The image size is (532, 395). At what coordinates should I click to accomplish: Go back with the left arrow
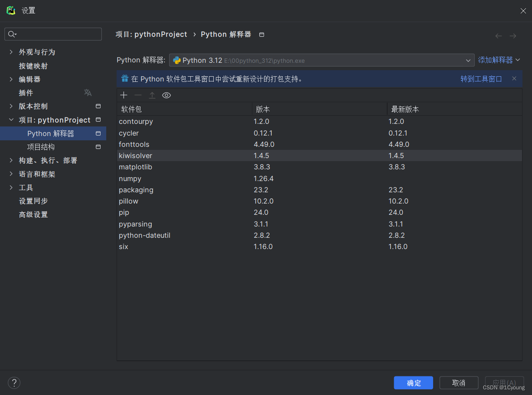click(499, 36)
